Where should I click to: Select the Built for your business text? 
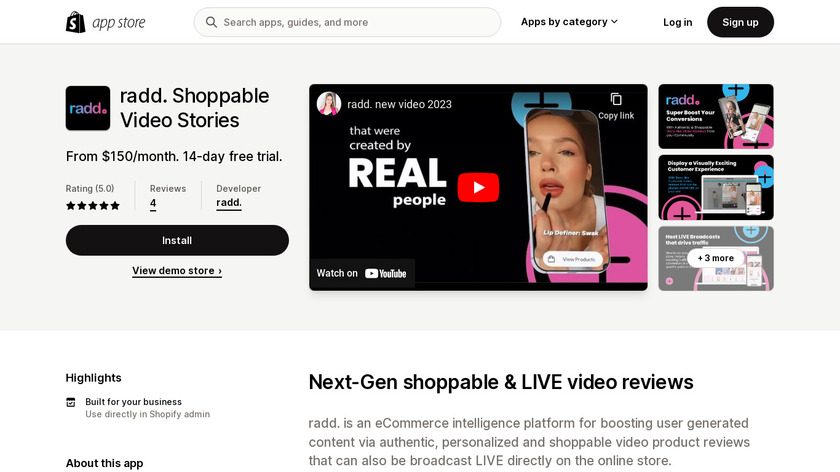[133, 402]
